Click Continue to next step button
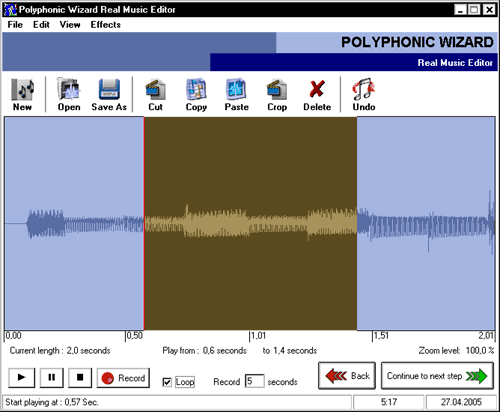This screenshot has height=412, width=500. 437,376
